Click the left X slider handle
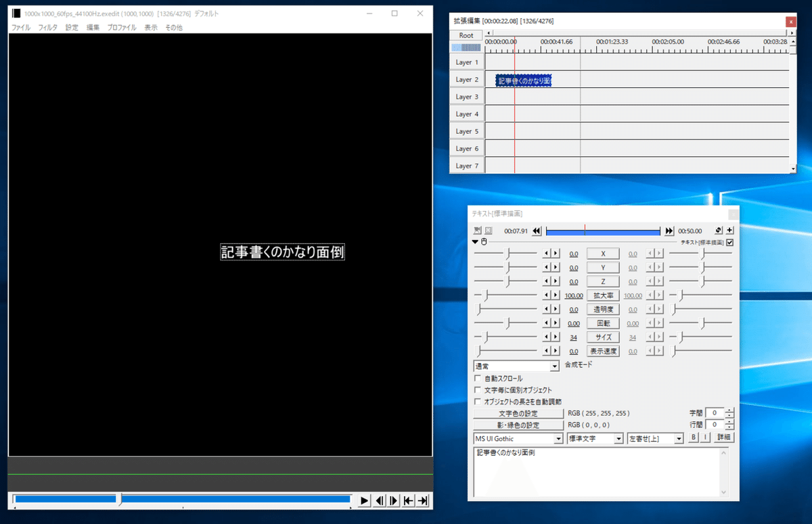The image size is (812, 524). pyautogui.click(x=507, y=254)
